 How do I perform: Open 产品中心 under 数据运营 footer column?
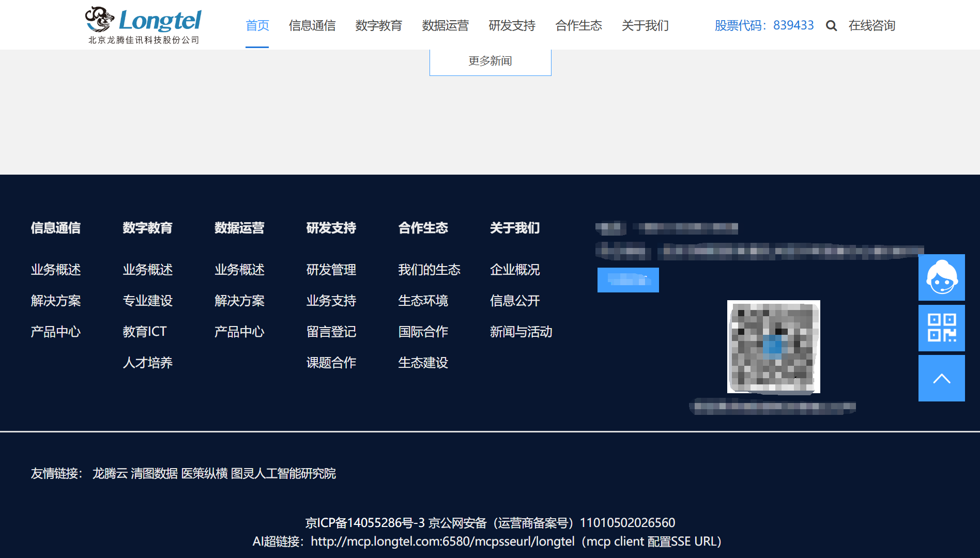239,332
